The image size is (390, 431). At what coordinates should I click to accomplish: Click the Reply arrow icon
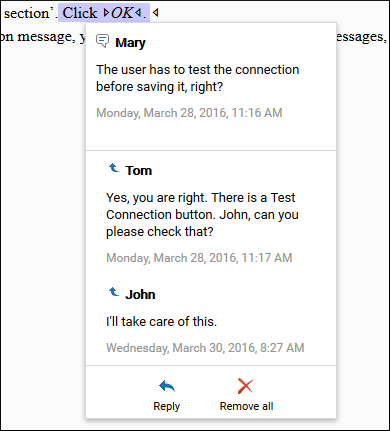pos(167,386)
